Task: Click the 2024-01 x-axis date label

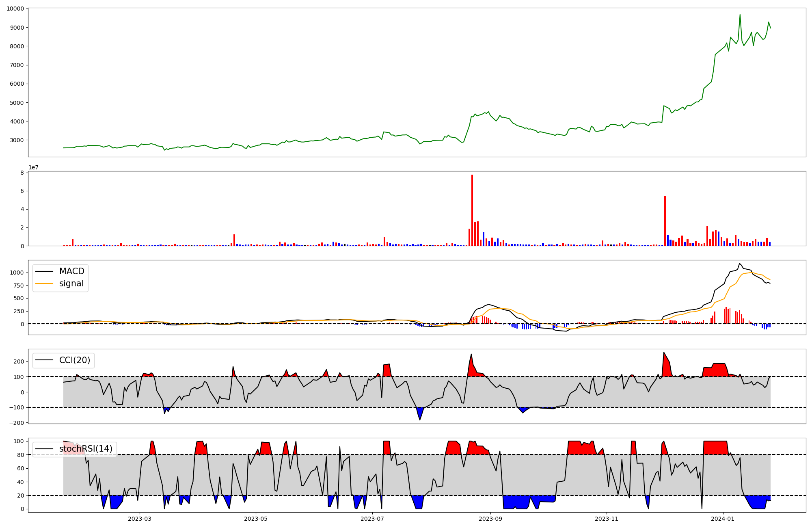Action: (x=723, y=519)
